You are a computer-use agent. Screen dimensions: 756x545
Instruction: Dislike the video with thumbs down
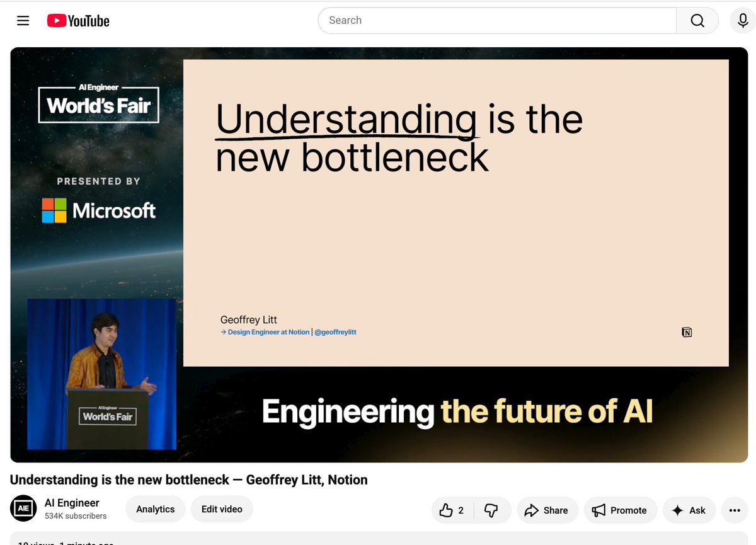(491, 510)
